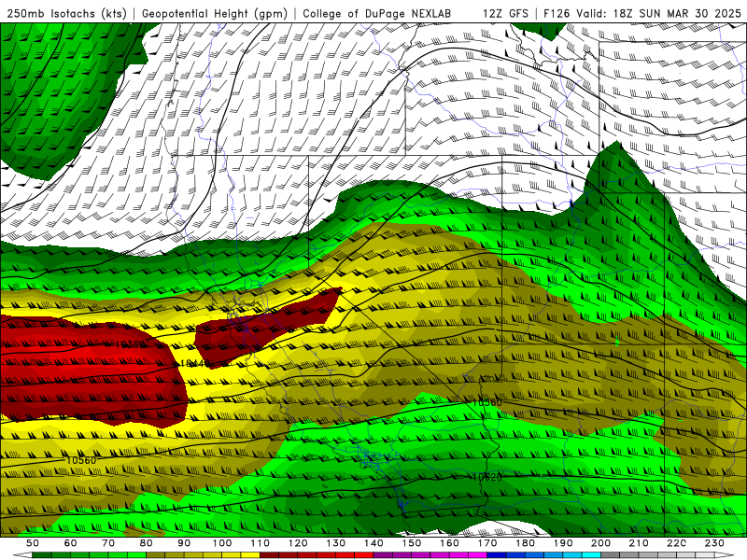
Task: Click the '110' value on the color scale
Action: click(x=260, y=543)
